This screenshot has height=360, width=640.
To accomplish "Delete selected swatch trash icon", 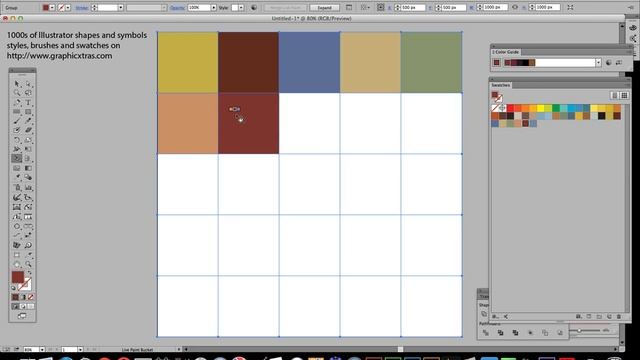I will click(619, 317).
